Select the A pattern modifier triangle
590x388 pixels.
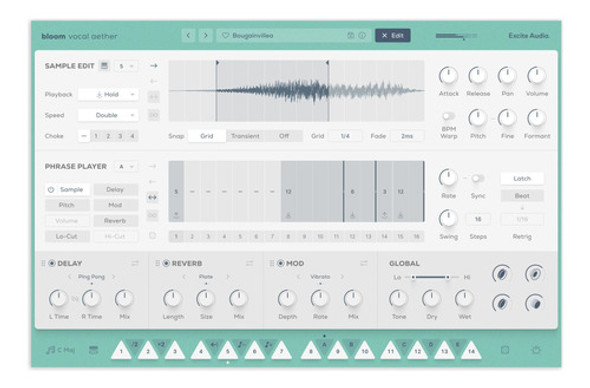324,345
